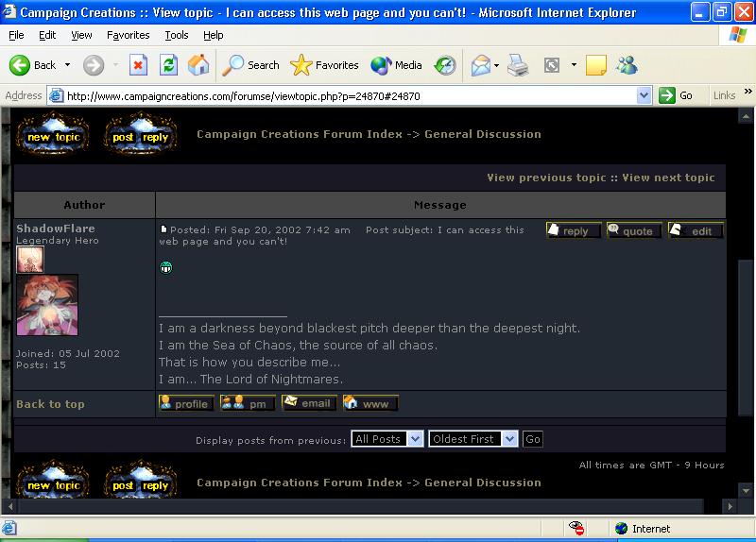Click the greyed Forward arrow icon
The image size is (756, 542).
[x=93, y=65]
